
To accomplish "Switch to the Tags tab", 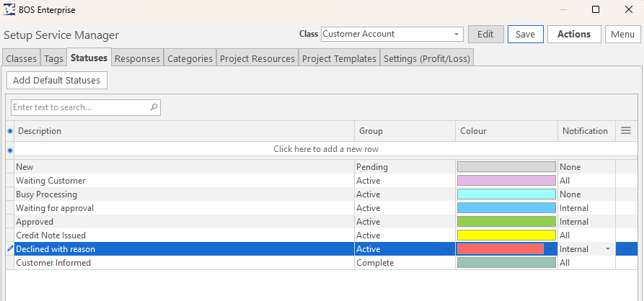I will [x=54, y=58].
